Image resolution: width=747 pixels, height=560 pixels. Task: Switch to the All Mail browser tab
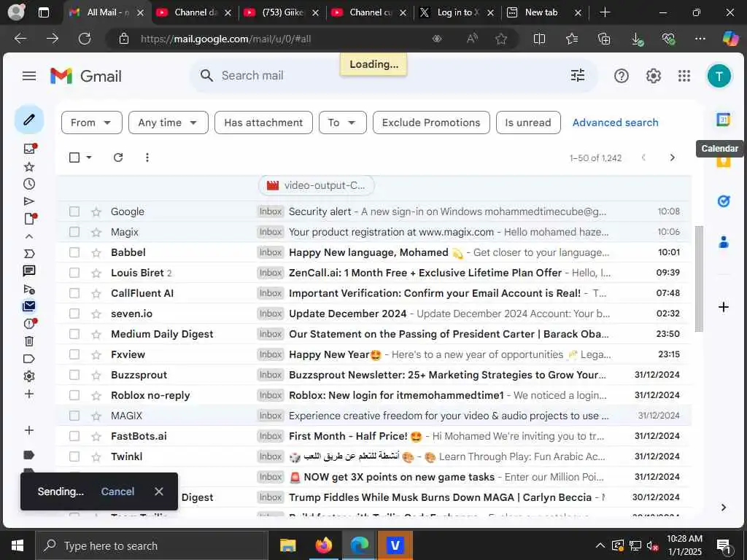(x=107, y=13)
